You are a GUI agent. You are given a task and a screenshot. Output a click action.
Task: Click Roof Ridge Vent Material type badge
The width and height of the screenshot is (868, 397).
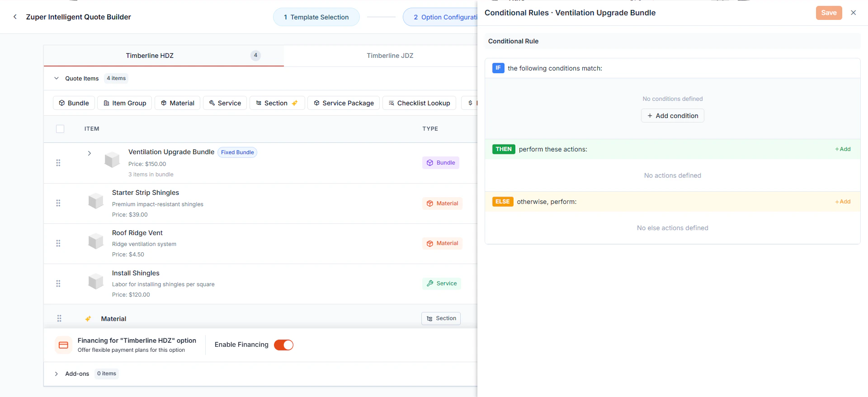[x=442, y=243]
